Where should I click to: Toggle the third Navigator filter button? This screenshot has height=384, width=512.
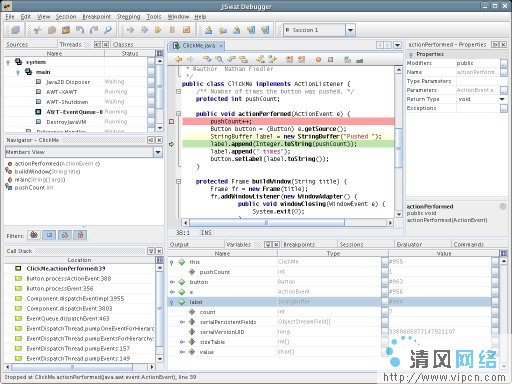(65, 235)
